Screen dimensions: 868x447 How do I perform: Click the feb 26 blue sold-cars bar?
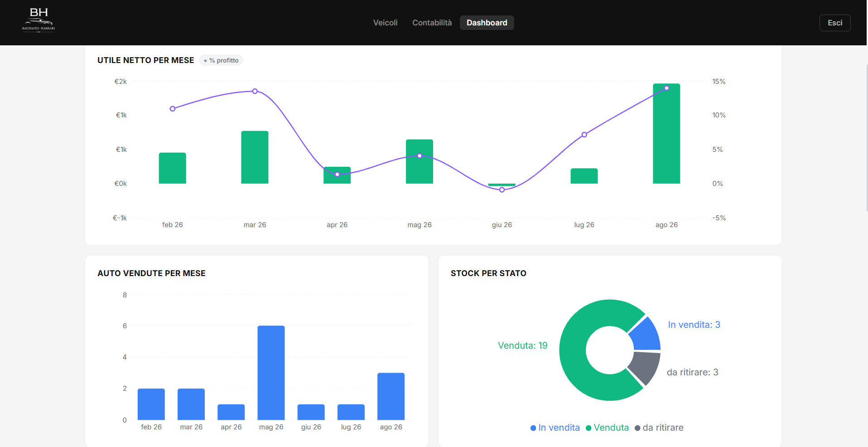pyautogui.click(x=151, y=404)
